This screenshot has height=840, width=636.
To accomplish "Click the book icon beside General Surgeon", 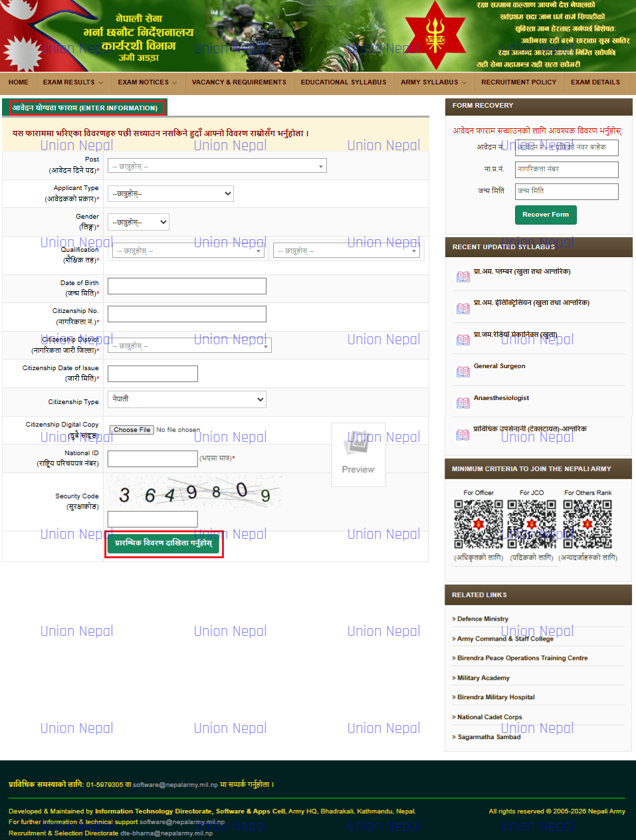I will (463, 371).
